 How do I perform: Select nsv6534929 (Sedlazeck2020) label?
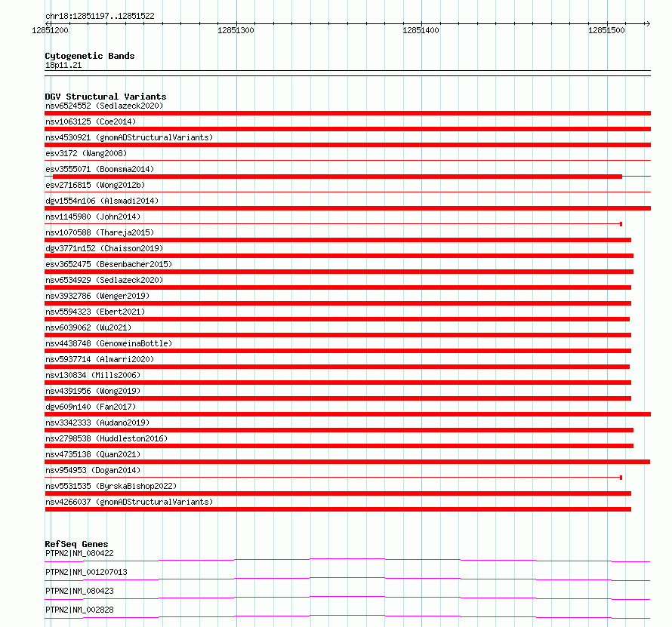click(x=104, y=280)
